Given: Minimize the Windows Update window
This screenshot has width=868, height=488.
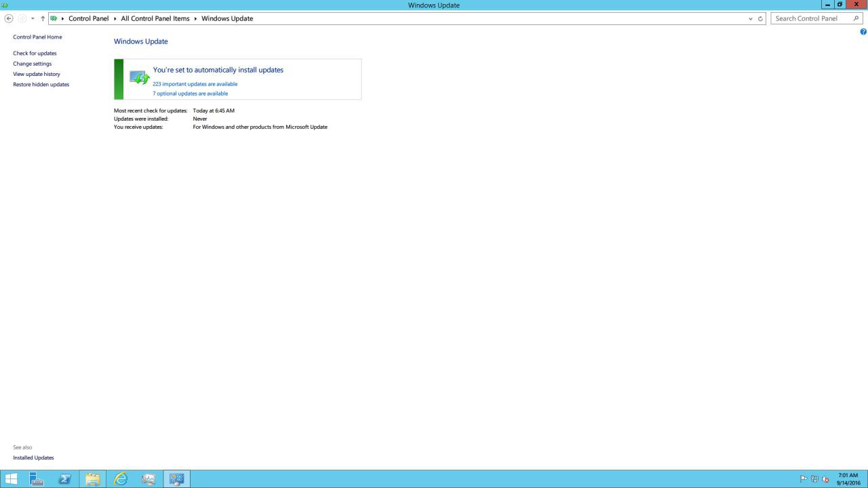Looking at the screenshot, I should [827, 5].
